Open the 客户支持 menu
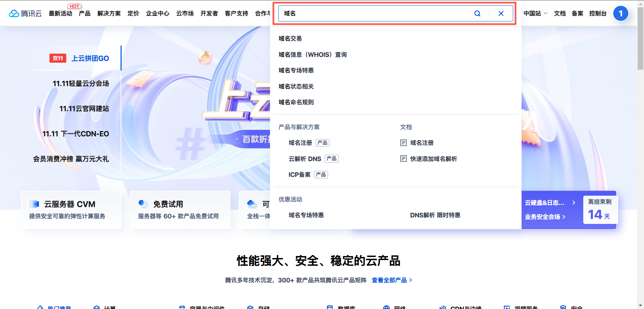The width and height of the screenshot is (644, 309). pyautogui.click(x=236, y=13)
